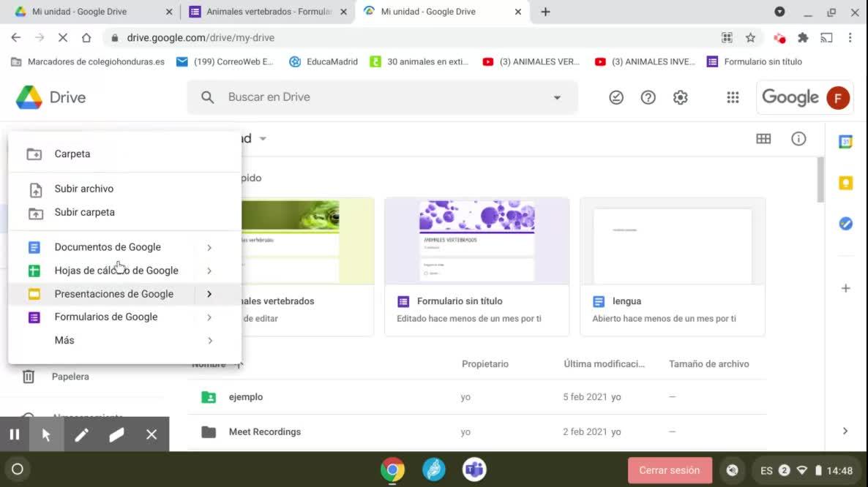Open the search options dropdown arrow
The width and height of the screenshot is (868, 487).
(557, 97)
